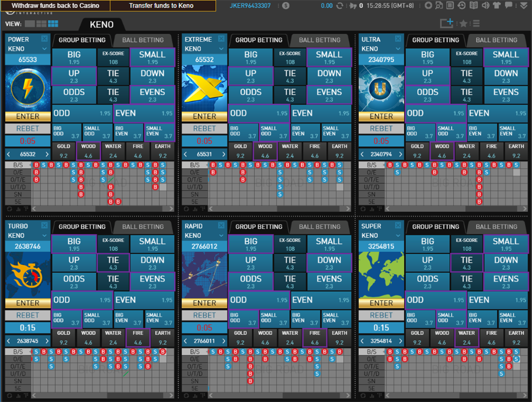The width and height of the screenshot is (532, 402).
Task: Click the add game panel plus icon
Action: click(446, 23)
